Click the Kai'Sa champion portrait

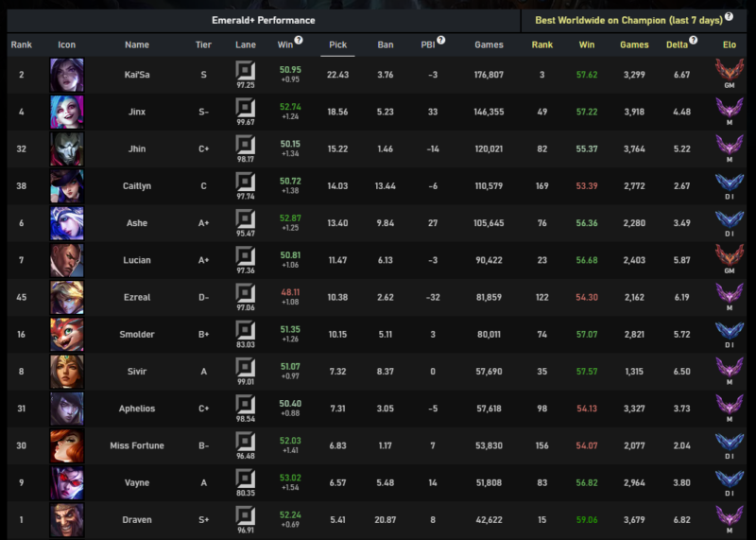(66, 75)
